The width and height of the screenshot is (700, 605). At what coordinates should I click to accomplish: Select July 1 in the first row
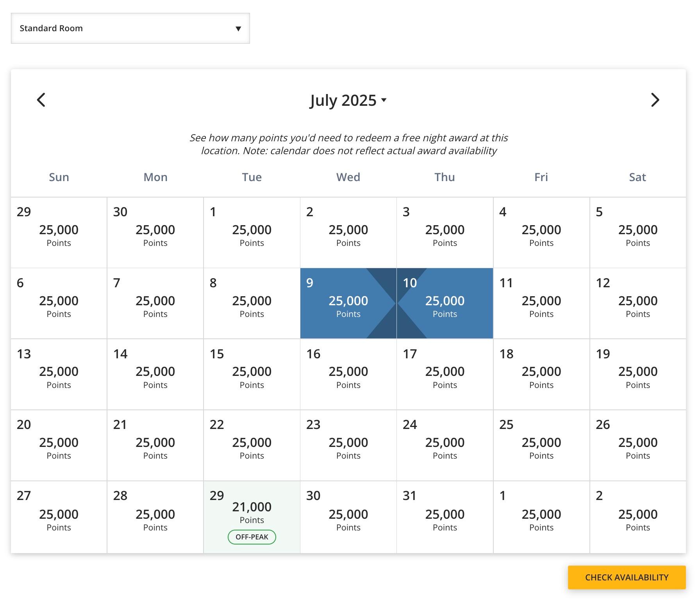252,233
